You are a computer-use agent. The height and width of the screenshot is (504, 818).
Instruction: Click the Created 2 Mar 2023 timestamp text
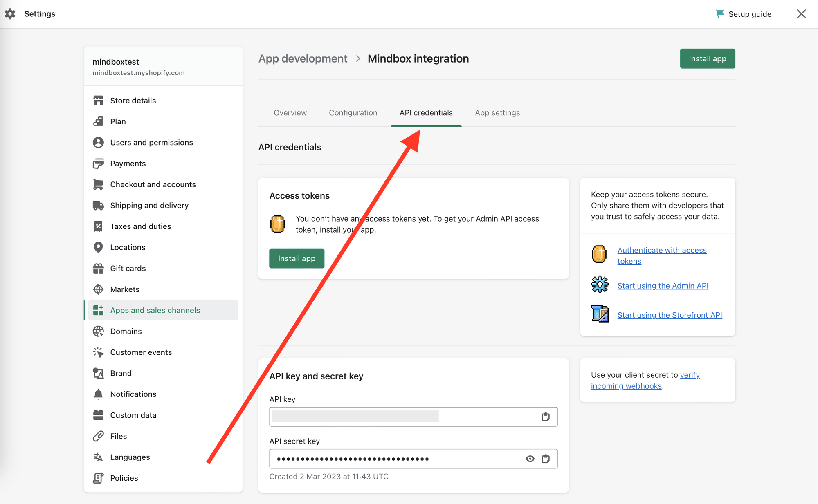point(329,477)
